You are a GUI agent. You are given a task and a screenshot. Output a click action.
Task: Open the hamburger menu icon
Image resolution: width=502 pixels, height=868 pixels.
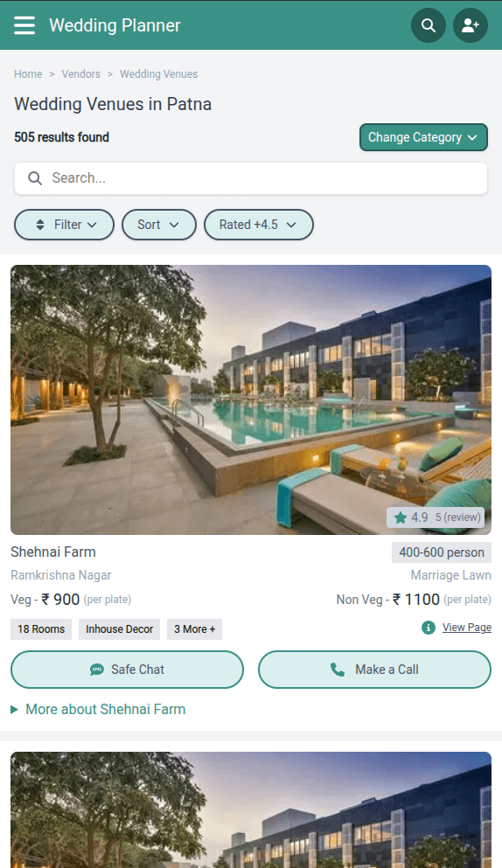tap(24, 25)
